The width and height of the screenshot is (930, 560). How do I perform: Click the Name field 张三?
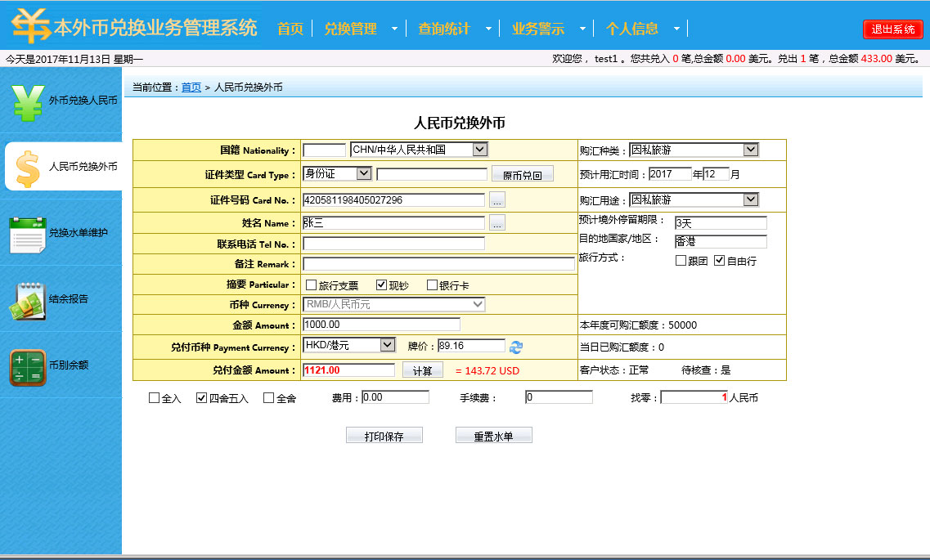(393, 223)
